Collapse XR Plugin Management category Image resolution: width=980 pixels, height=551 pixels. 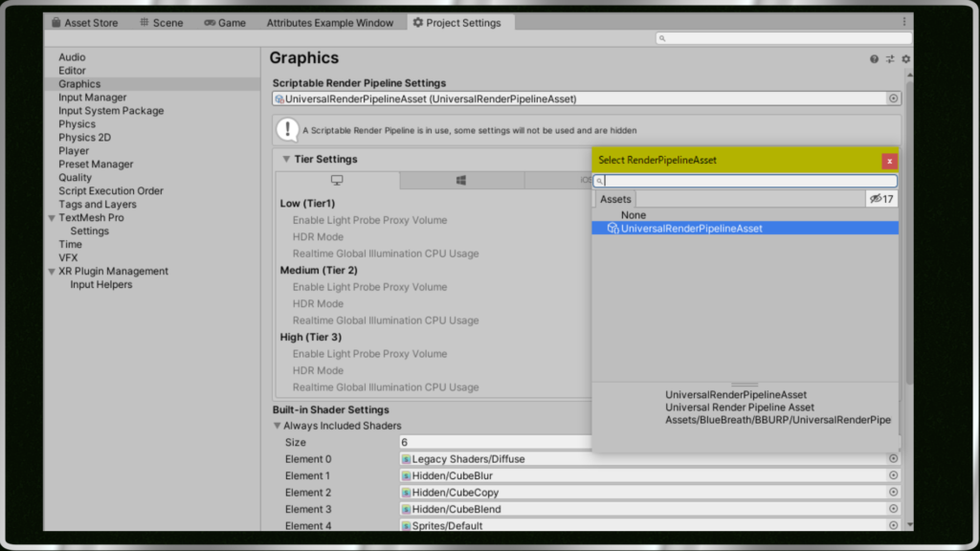(x=51, y=272)
